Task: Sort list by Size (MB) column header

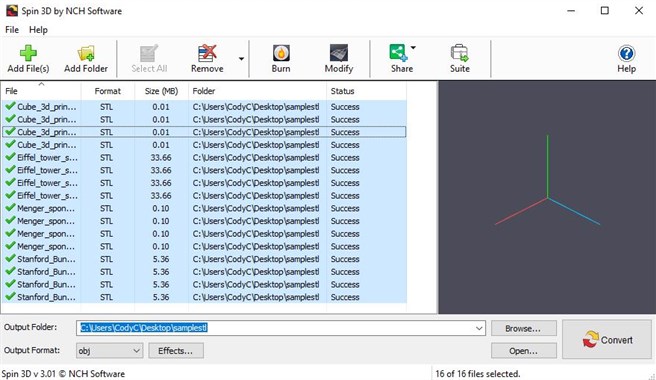Action: click(161, 91)
